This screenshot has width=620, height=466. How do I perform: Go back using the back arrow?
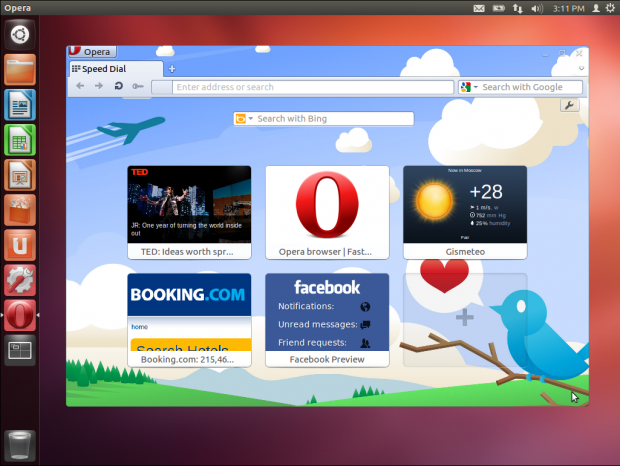pyautogui.click(x=80, y=86)
